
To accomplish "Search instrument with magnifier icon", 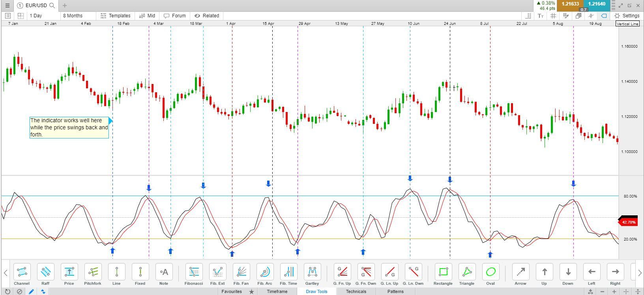I will pos(52,6).
